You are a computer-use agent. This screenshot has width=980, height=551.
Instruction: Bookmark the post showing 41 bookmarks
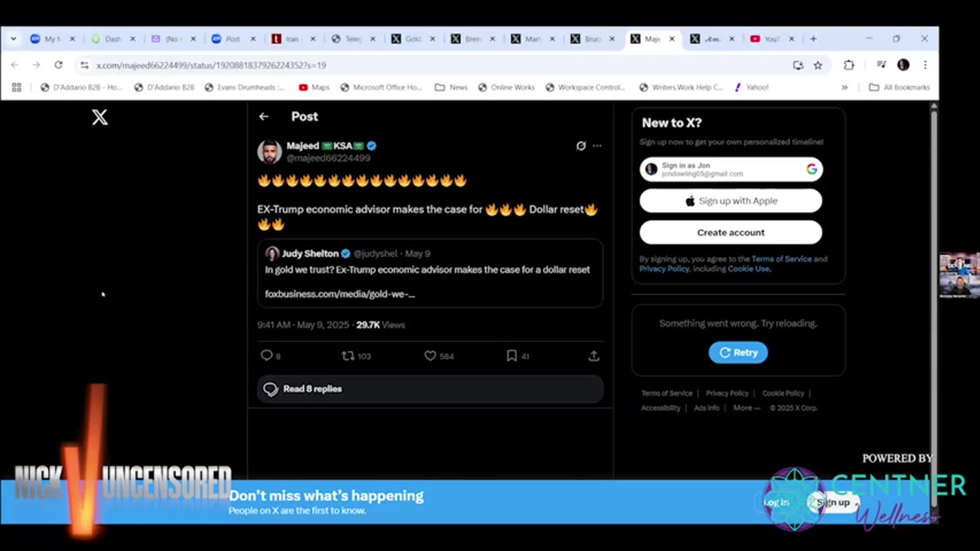tap(511, 355)
